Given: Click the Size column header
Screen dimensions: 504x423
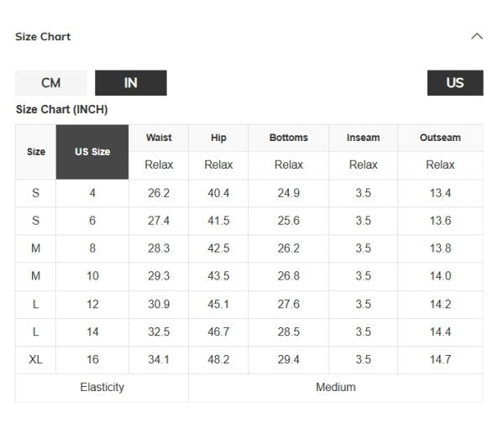Looking at the screenshot, I should click(36, 152).
